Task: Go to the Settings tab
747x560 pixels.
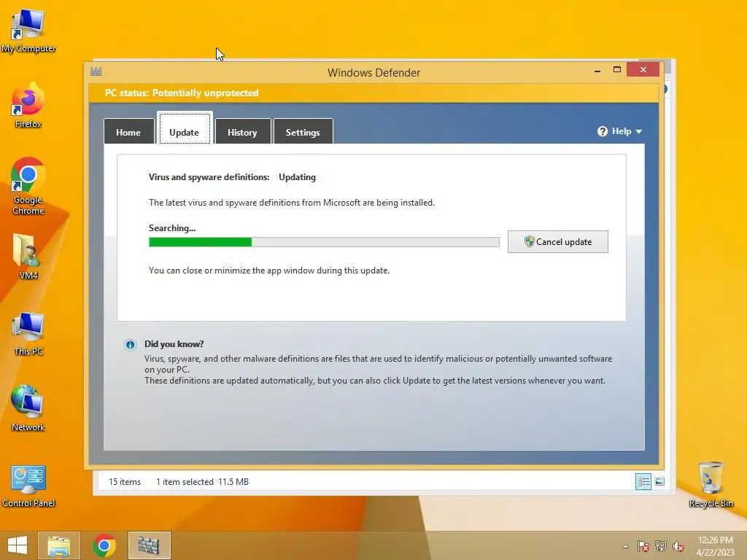Action: click(x=303, y=132)
